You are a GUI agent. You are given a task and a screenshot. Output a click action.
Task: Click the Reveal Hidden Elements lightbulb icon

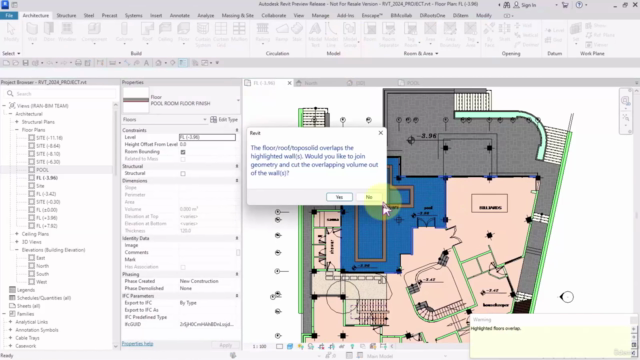pyautogui.click(x=352, y=346)
